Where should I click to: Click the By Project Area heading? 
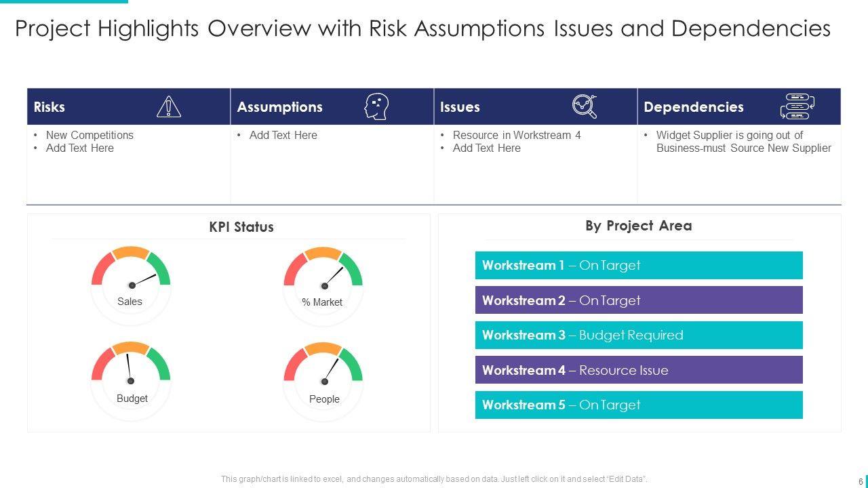pos(638,226)
